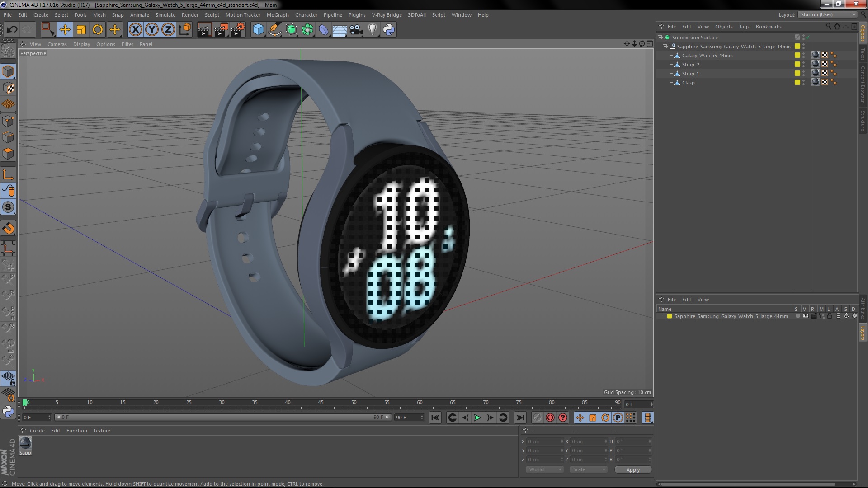Select the Clasp object
868x488 pixels.
tap(688, 83)
